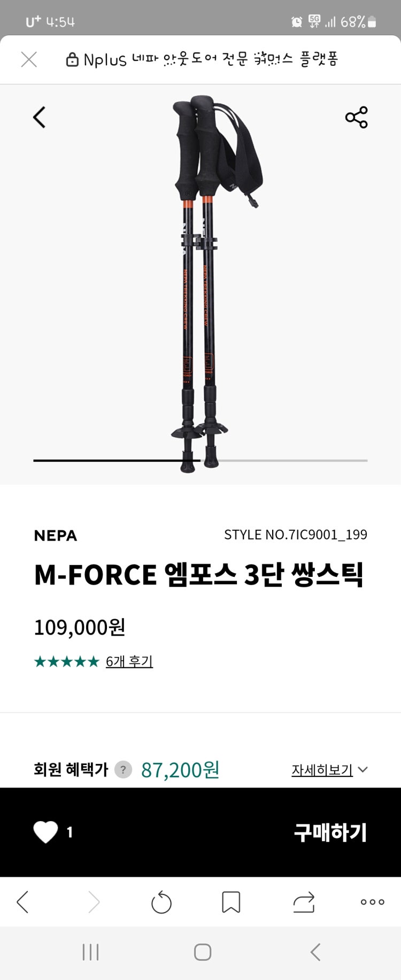Viewport: 401px width, 980px height.
Task: Tap the Android recent apps button
Action: pyautogui.click(x=91, y=952)
